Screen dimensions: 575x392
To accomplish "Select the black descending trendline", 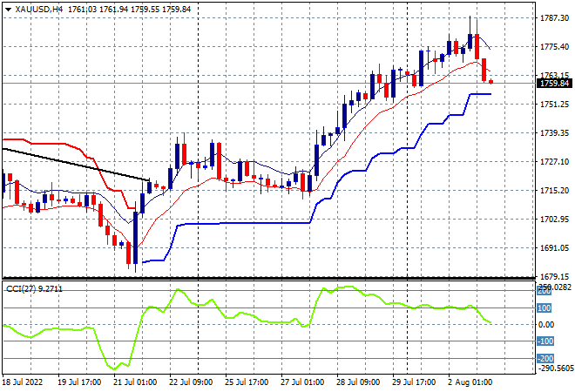I will click(76, 165).
